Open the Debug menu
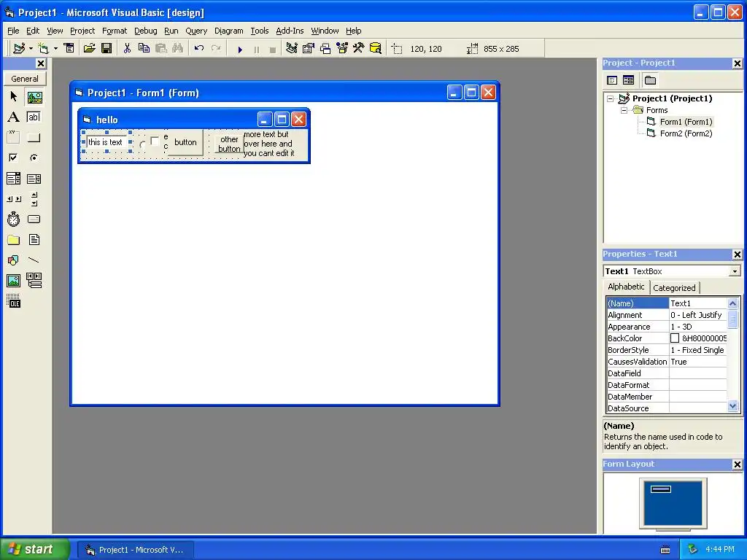The image size is (747, 560). point(145,31)
